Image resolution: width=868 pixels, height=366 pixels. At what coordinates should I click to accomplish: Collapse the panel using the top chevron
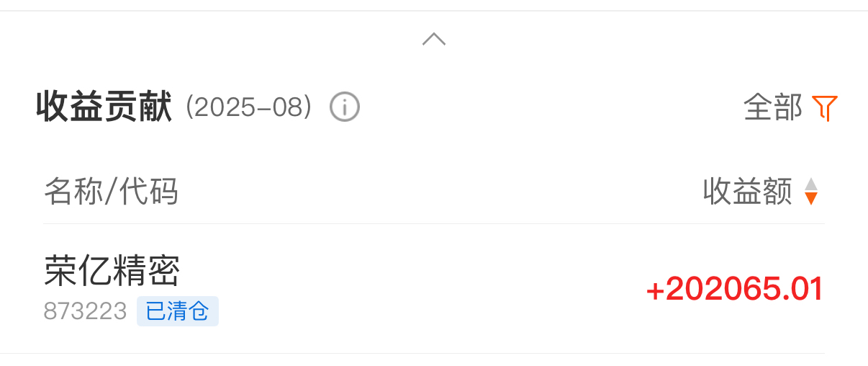click(434, 39)
